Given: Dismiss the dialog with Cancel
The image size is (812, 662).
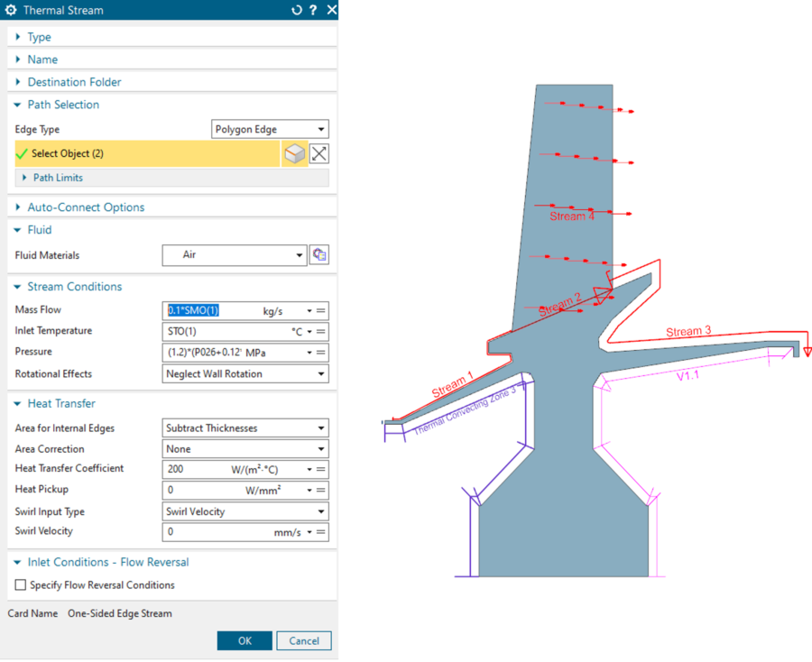Looking at the screenshot, I should pyautogui.click(x=303, y=640).
